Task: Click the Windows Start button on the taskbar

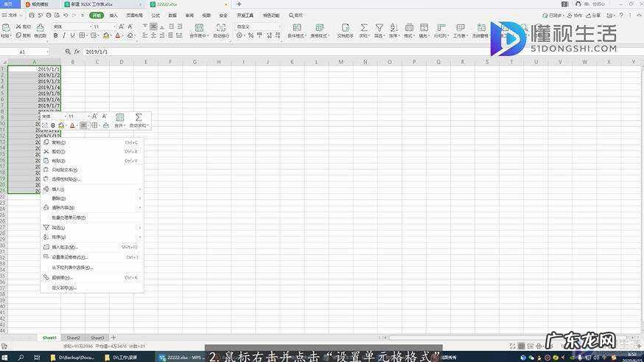Action: pos(5,357)
